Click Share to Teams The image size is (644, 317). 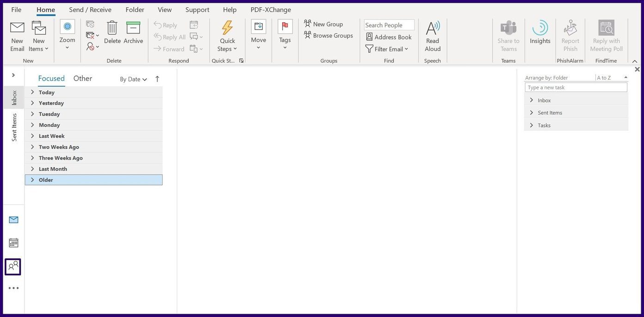click(508, 36)
